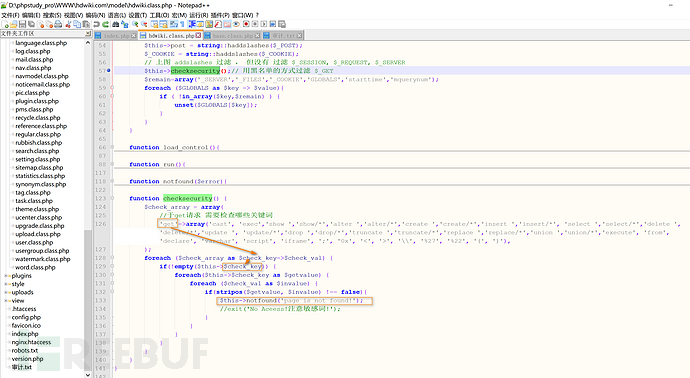690x378 pixels.
Task: Close the index.php tab
Action: (134, 36)
